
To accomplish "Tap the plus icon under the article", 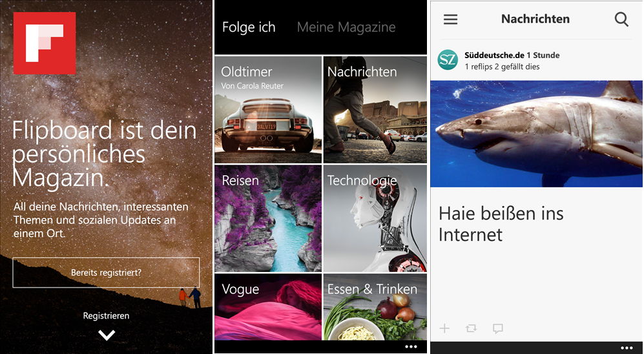I will coord(444,328).
